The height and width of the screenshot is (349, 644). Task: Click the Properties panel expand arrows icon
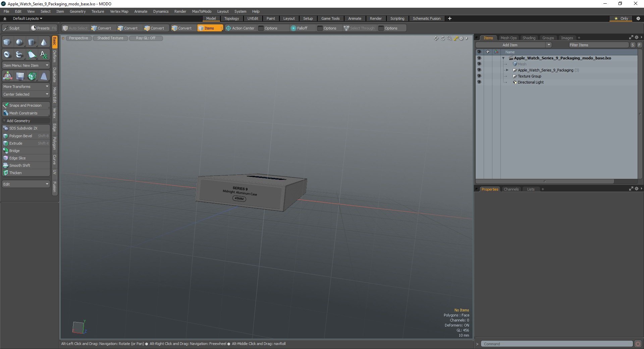[x=631, y=189]
